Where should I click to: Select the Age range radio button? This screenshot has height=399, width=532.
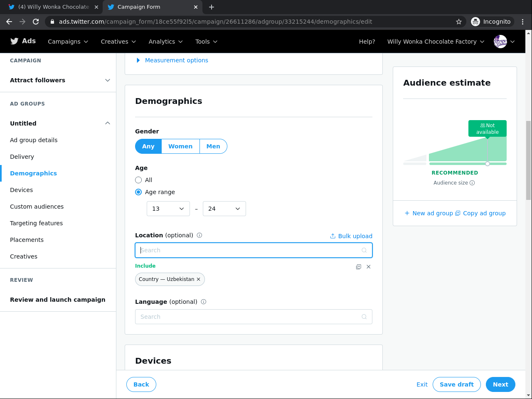pyautogui.click(x=138, y=192)
